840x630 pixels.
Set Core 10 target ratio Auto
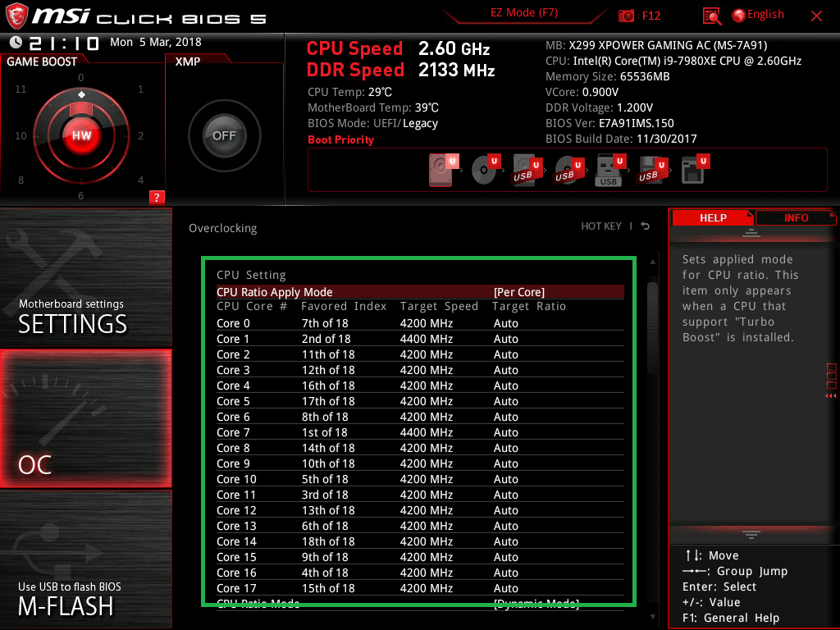tap(505, 479)
